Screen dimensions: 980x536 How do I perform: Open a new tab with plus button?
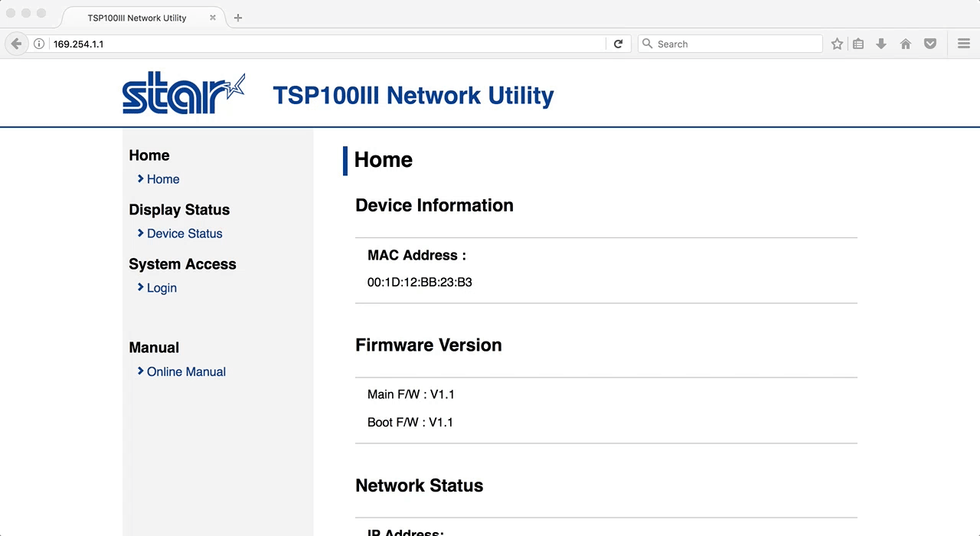point(238,18)
